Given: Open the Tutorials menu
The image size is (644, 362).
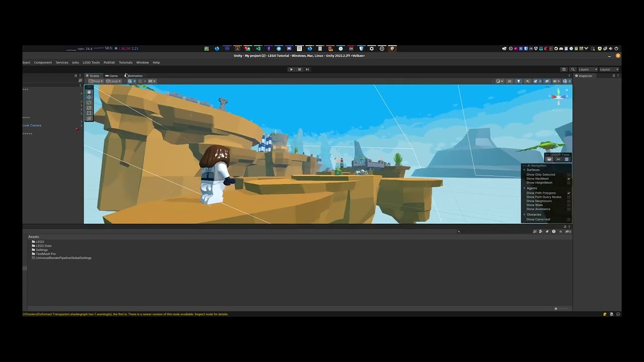Looking at the screenshot, I should coord(125,62).
